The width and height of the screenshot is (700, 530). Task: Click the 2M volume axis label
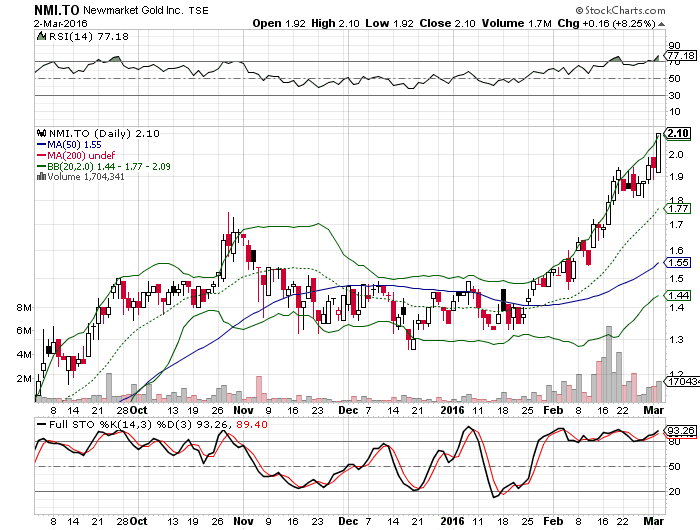pos(24,378)
